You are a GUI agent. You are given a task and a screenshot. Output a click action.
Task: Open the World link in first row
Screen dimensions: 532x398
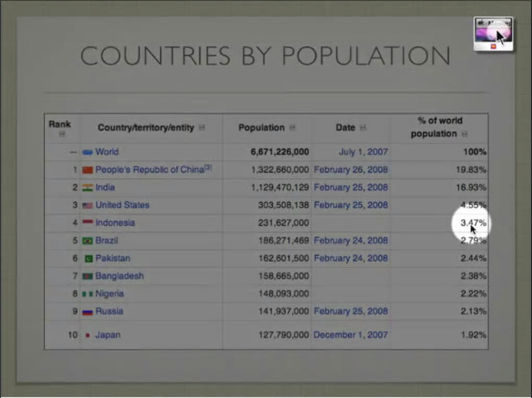point(107,152)
